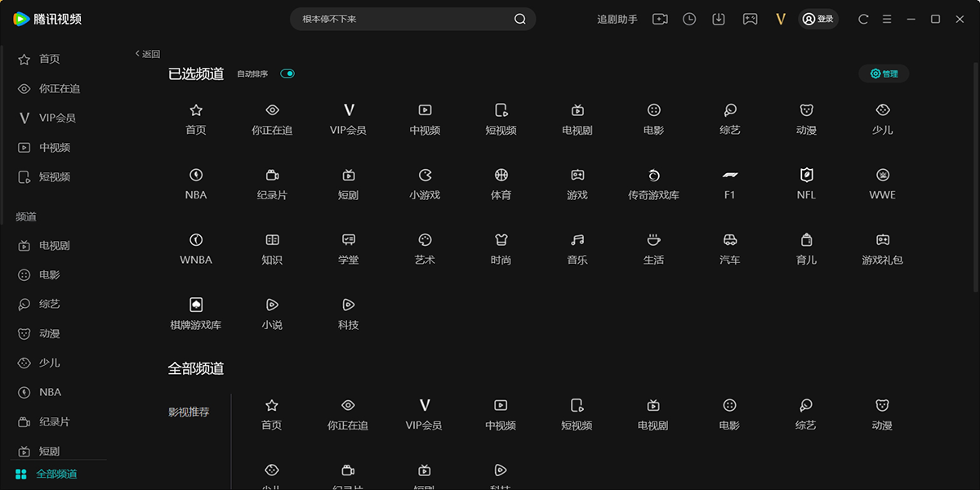Viewport: 980px width, 490px height.
Task: Open the hamburger main menu
Action: pyautogui.click(x=887, y=19)
